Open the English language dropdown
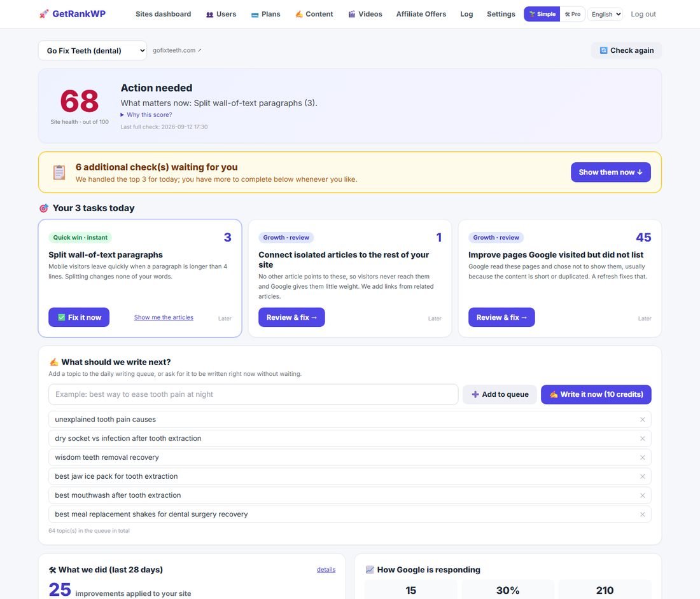The height and width of the screenshot is (599, 700). coord(605,14)
